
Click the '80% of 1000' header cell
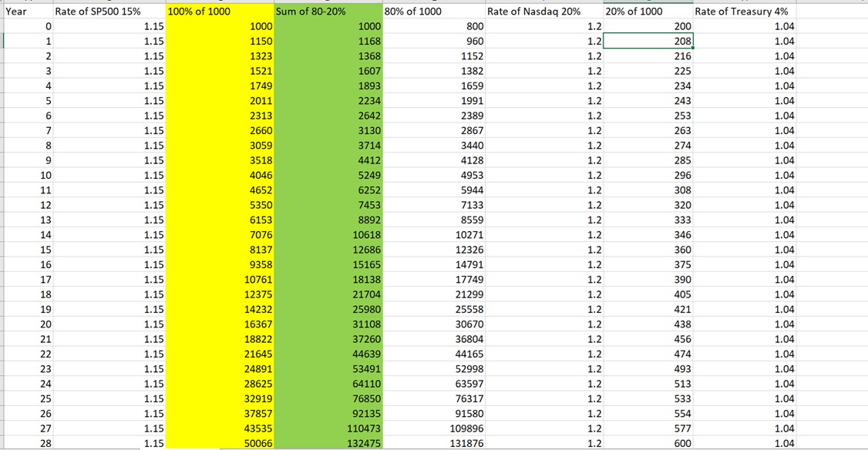tap(434, 12)
